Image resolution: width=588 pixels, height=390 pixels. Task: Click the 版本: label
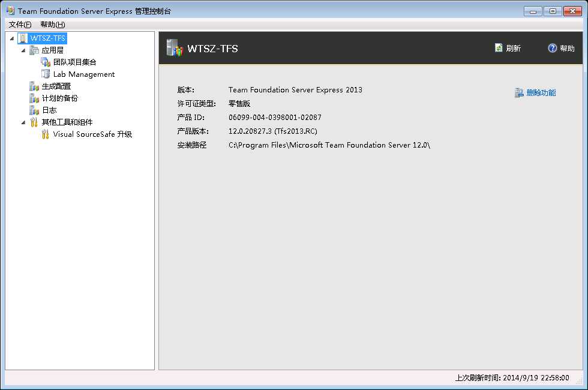click(185, 90)
